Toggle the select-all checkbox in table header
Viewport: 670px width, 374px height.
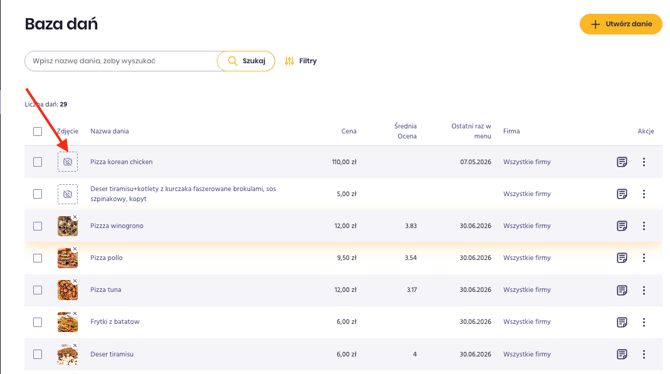coord(38,131)
